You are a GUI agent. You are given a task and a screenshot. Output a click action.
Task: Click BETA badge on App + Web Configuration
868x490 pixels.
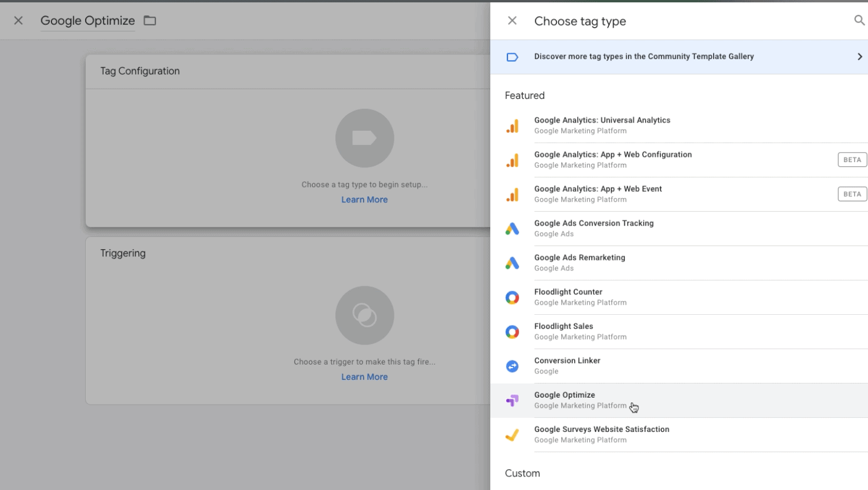tap(852, 160)
